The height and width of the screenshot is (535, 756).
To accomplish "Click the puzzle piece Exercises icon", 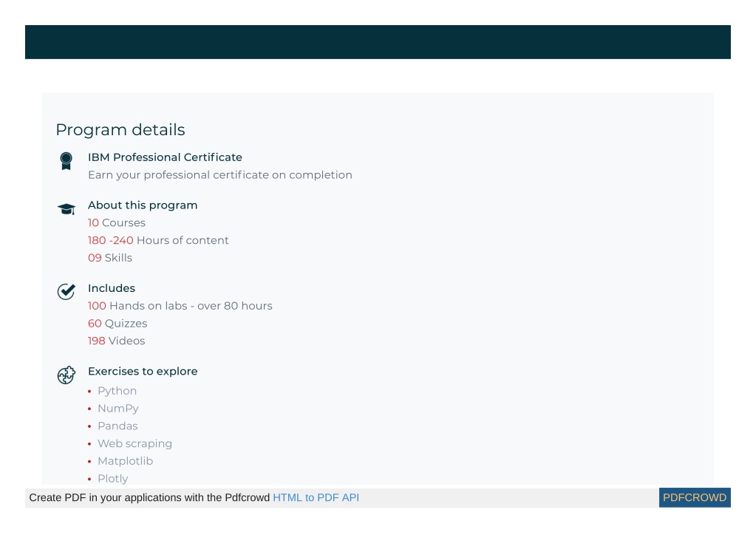I will coord(67,375).
